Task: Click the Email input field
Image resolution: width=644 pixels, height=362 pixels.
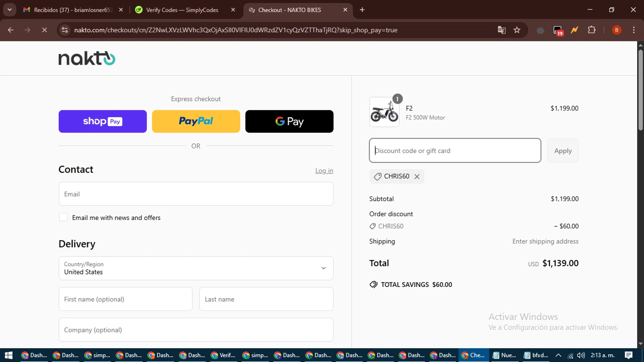Action: (196, 194)
